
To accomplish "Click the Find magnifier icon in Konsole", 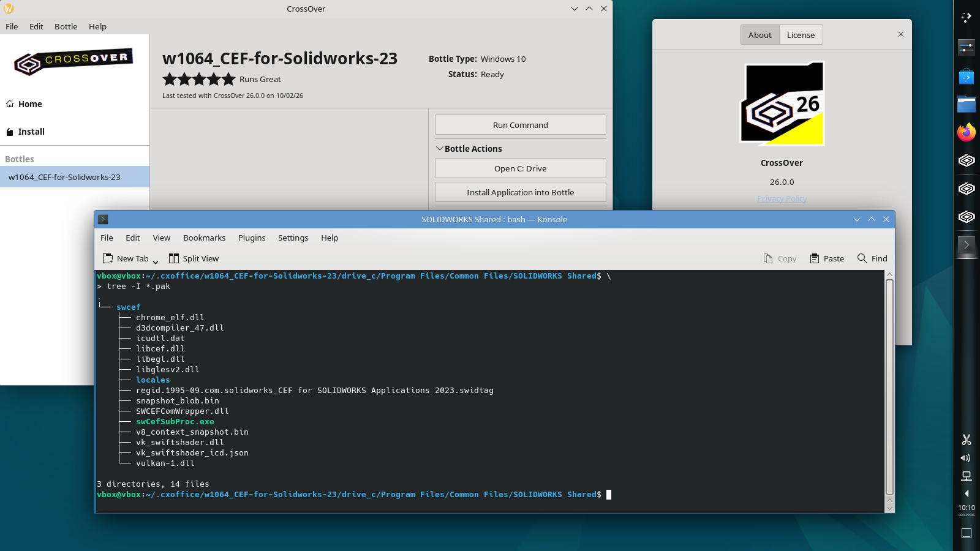I will [862, 258].
